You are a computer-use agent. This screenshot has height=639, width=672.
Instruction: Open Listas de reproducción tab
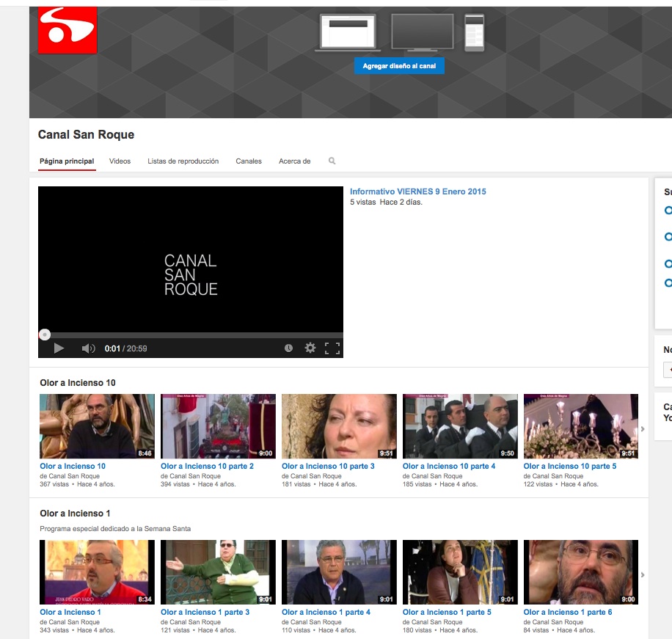(183, 161)
